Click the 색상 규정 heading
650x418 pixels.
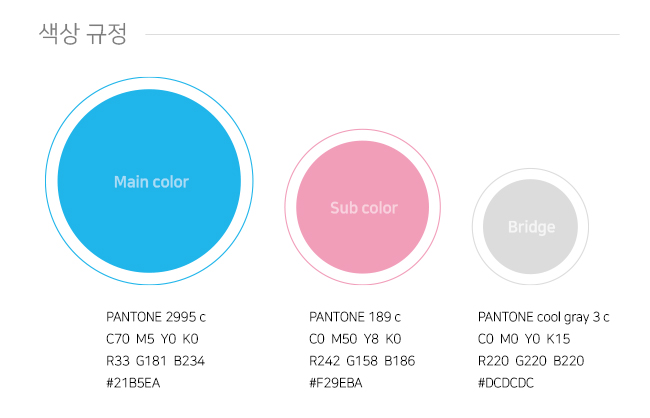click(83, 34)
